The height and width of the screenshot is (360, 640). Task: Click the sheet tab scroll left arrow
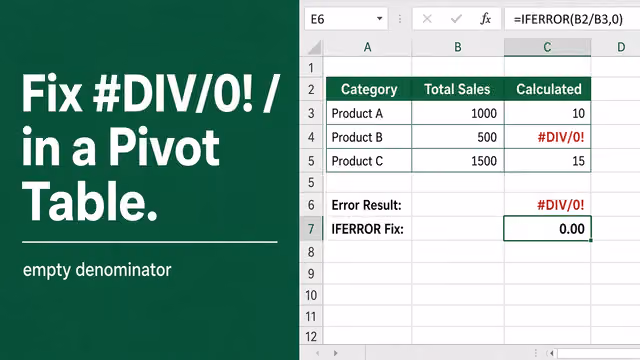point(318,353)
